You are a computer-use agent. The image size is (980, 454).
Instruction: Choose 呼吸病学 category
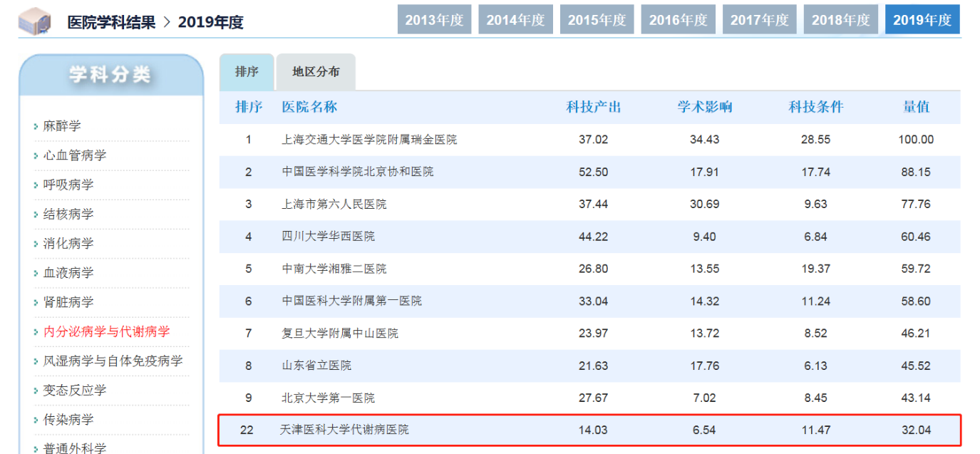68,185
